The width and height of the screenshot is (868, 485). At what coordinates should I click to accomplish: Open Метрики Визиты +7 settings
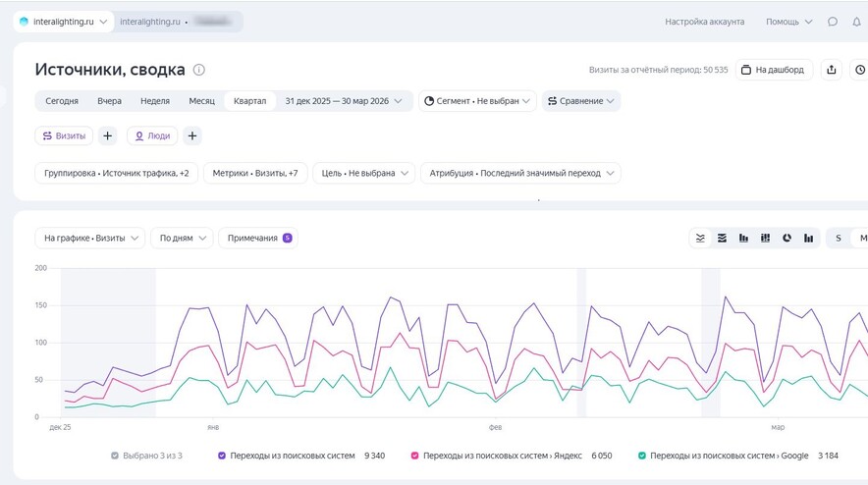click(x=255, y=174)
